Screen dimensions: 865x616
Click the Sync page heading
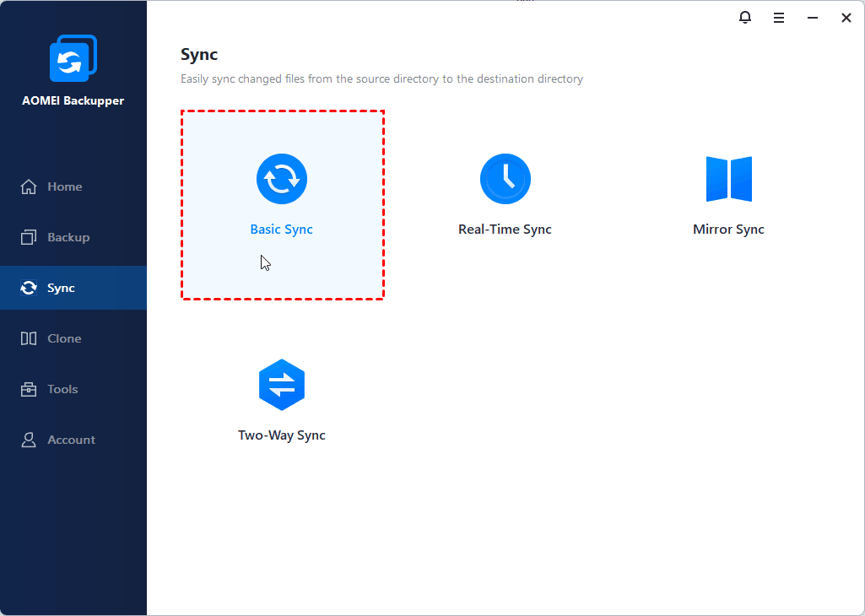coord(199,55)
